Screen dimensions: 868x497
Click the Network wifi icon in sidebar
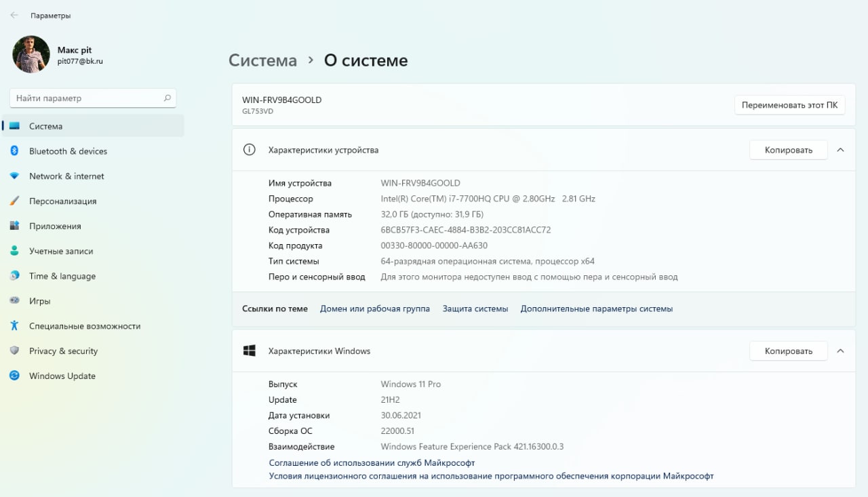[x=14, y=176]
